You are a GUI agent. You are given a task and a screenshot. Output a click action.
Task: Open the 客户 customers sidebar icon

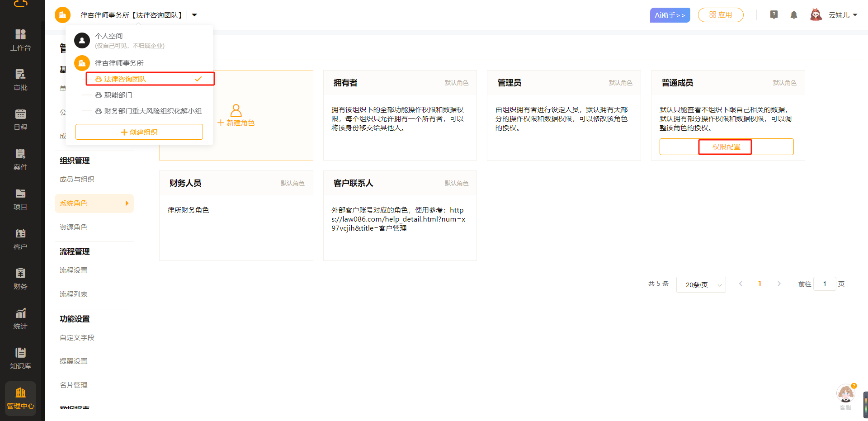point(20,239)
